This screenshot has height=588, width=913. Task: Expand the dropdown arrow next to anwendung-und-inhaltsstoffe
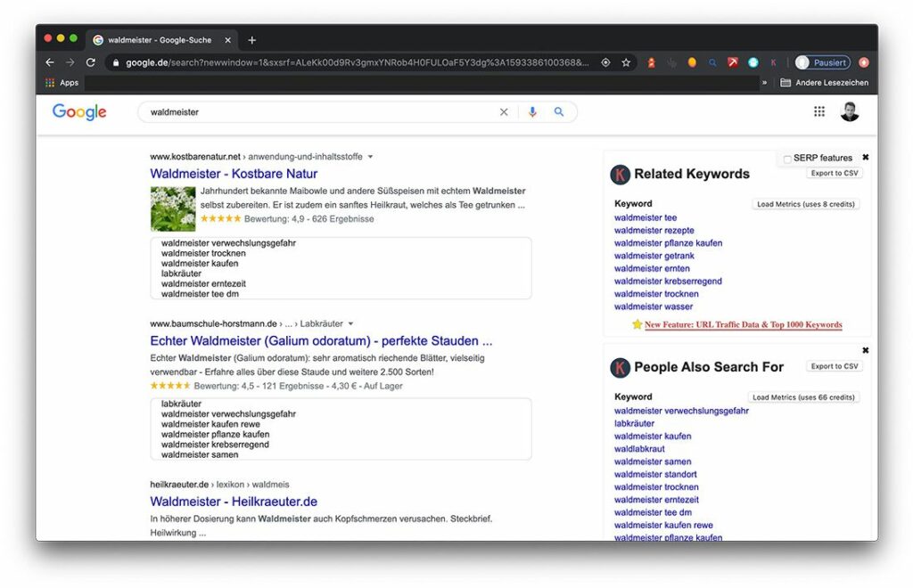[x=370, y=155]
